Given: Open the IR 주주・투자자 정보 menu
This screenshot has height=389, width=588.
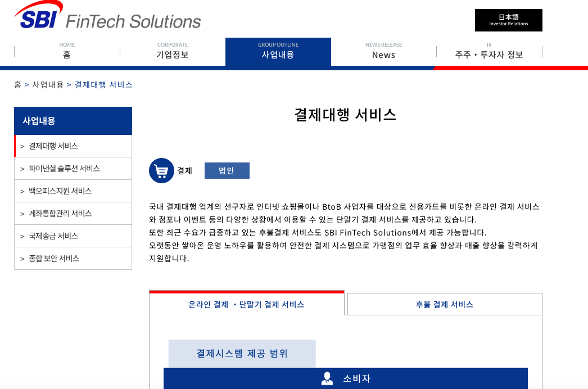Looking at the screenshot, I should coord(489,51).
